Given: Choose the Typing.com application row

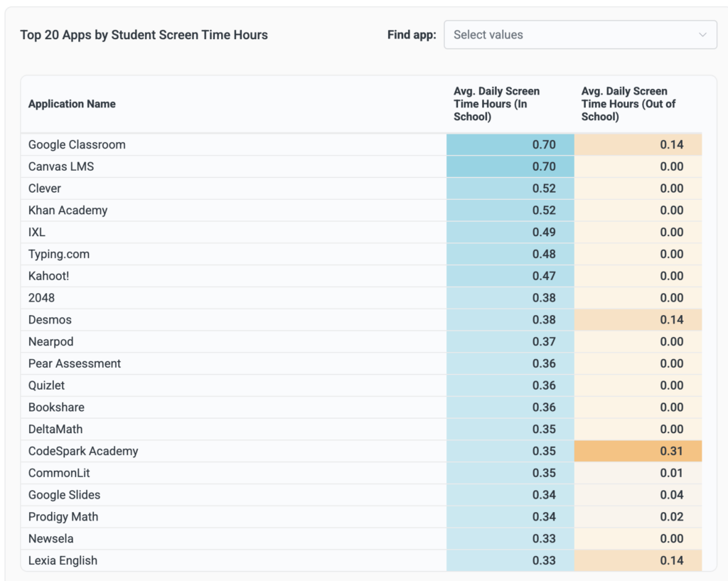Looking at the screenshot, I should pyautogui.click(x=59, y=254).
